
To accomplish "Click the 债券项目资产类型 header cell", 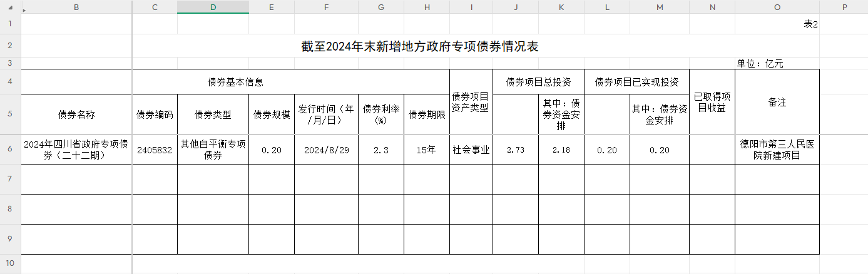I will tap(471, 101).
